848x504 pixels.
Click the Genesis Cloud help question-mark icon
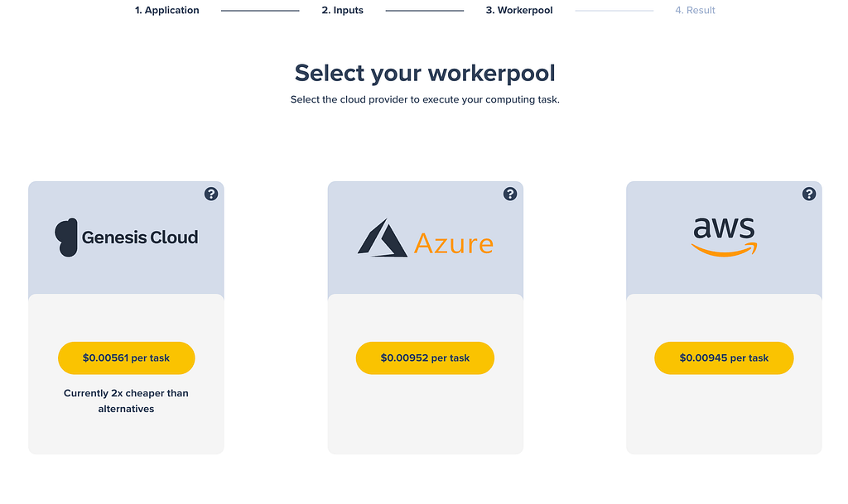pos(211,194)
